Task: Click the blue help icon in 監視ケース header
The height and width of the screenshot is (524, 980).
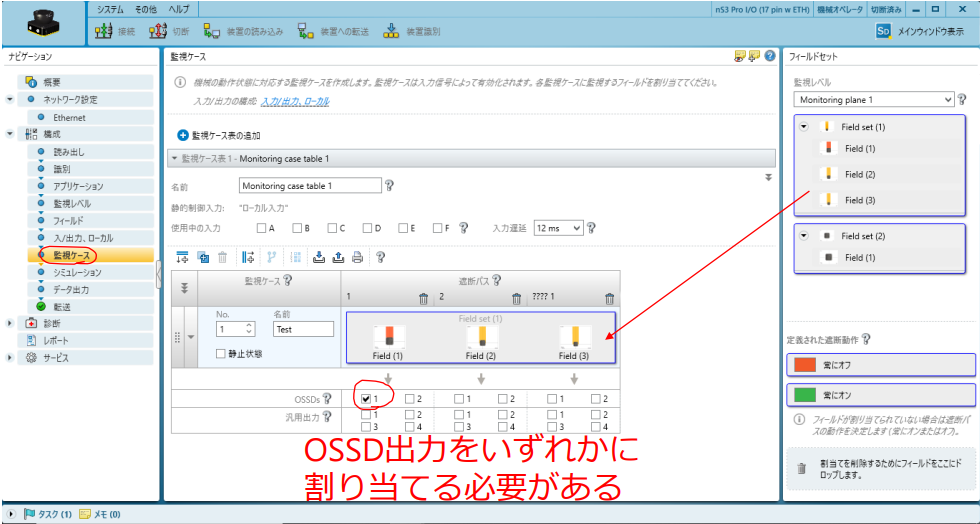Action: click(770, 56)
